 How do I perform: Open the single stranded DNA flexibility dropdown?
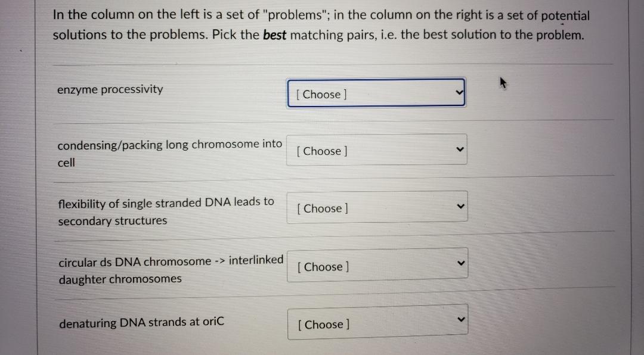pos(376,208)
